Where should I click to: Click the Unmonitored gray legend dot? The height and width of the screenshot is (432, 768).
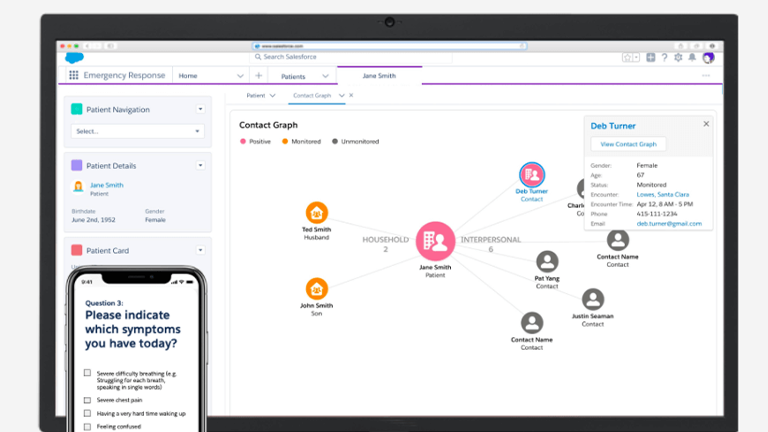tap(335, 141)
